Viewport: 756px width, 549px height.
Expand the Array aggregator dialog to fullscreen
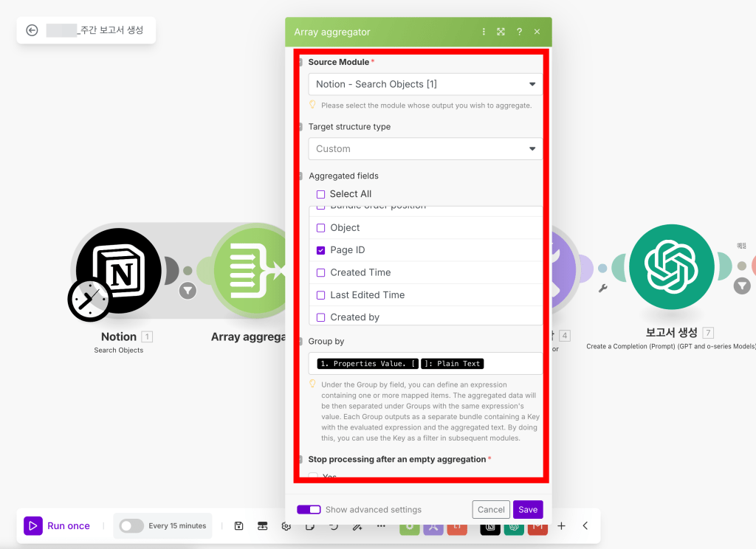pyautogui.click(x=501, y=32)
